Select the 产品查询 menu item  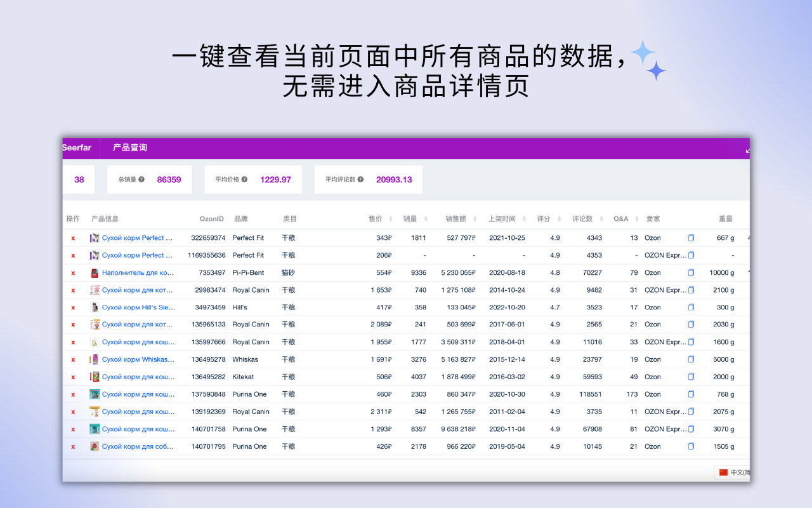pyautogui.click(x=129, y=147)
